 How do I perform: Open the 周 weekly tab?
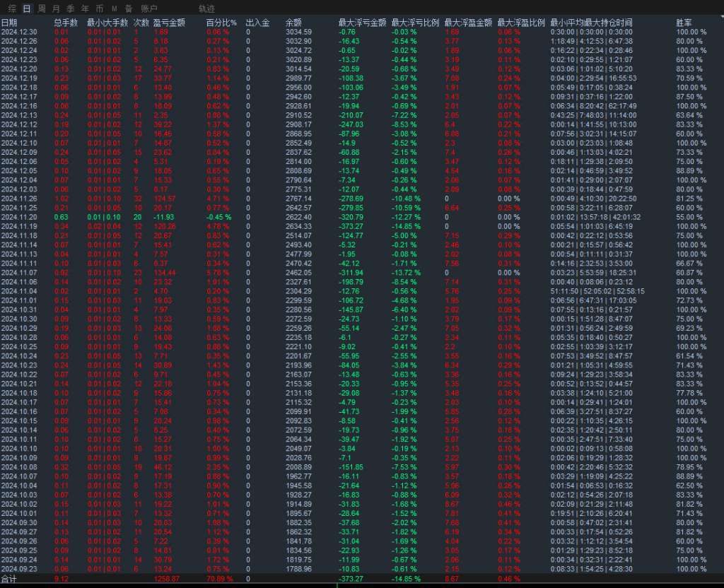pos(42,9)
